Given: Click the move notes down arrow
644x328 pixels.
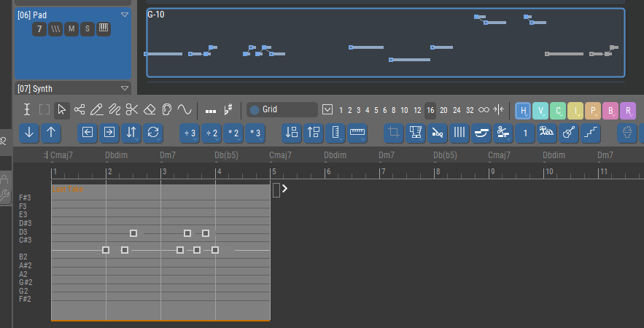Looking at the screenshot, I should pos(28,133).
